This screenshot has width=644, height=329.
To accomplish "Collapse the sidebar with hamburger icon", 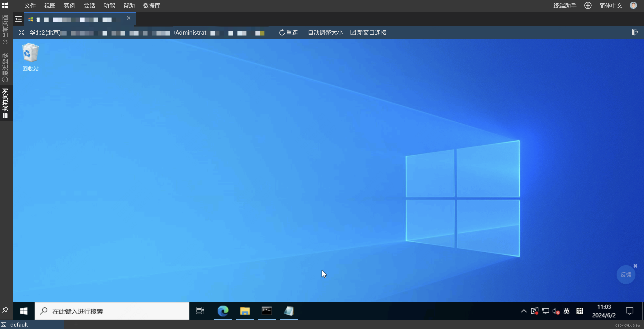I will (x=18, y=19).
